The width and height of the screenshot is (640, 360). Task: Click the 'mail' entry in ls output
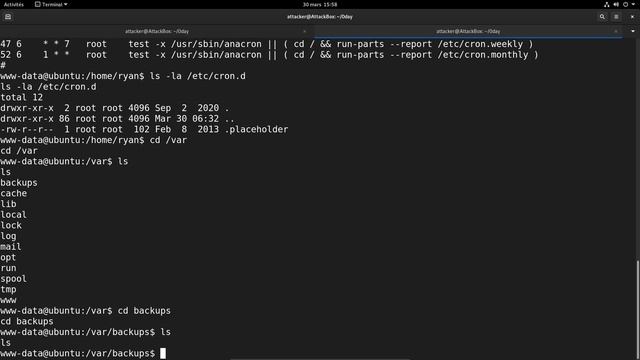click(x=11, y=247)
